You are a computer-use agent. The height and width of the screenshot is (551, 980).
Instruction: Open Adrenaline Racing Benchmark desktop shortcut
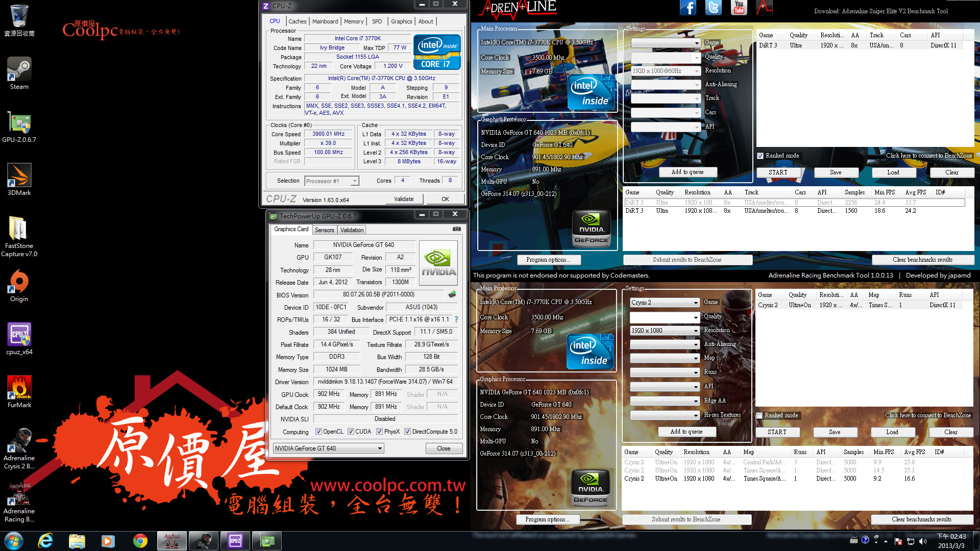tap(19, 502)
